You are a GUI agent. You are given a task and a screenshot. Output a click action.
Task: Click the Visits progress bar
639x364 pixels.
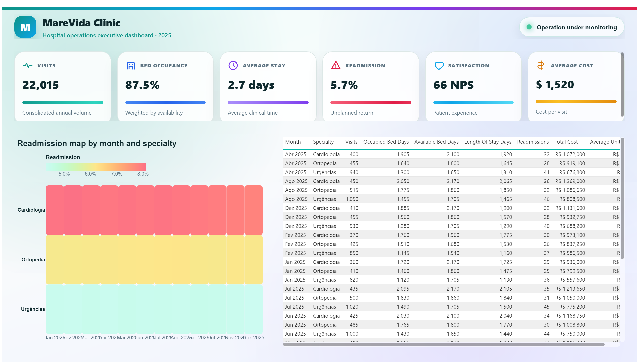pyautogui.click(x=63, y=103)
